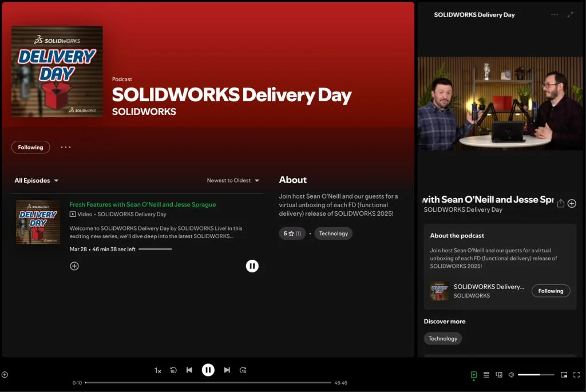Unfollow podcast via header Following button
586x392 pixels.
(30, 147)
